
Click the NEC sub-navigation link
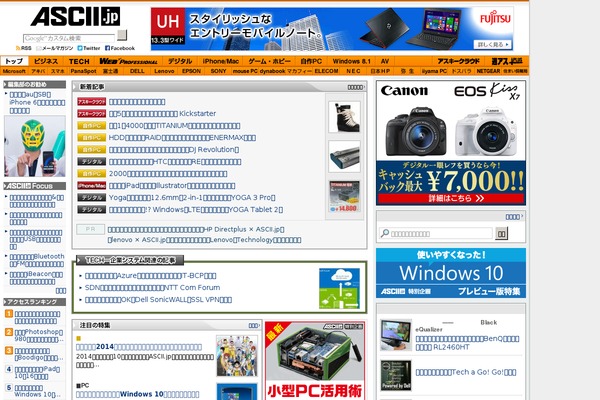[x=353, y=71]
